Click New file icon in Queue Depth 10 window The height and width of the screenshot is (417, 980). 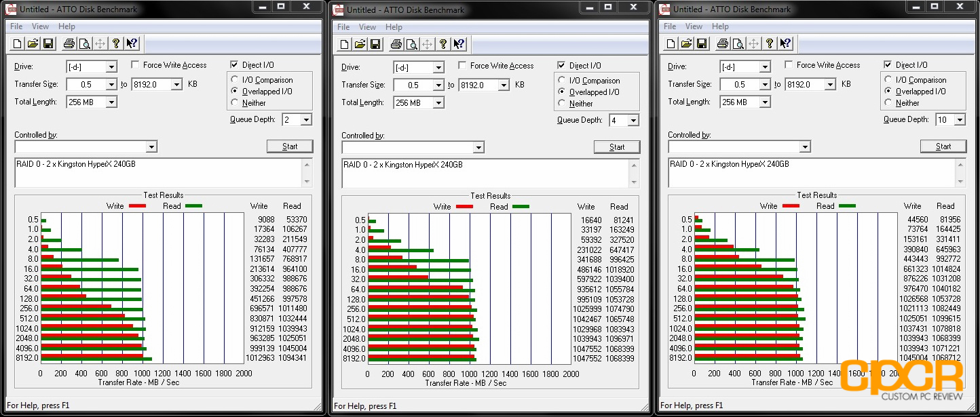671,44
